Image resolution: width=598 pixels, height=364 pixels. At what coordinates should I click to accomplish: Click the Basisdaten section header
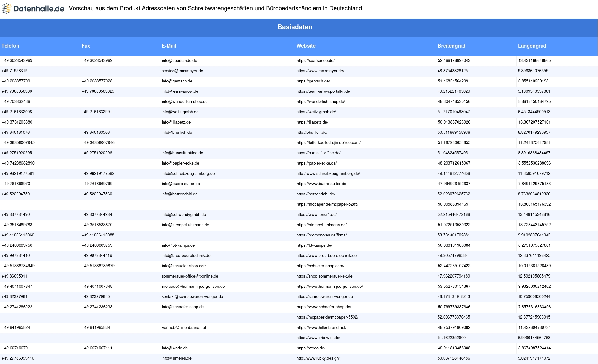(x=295, y=27)
